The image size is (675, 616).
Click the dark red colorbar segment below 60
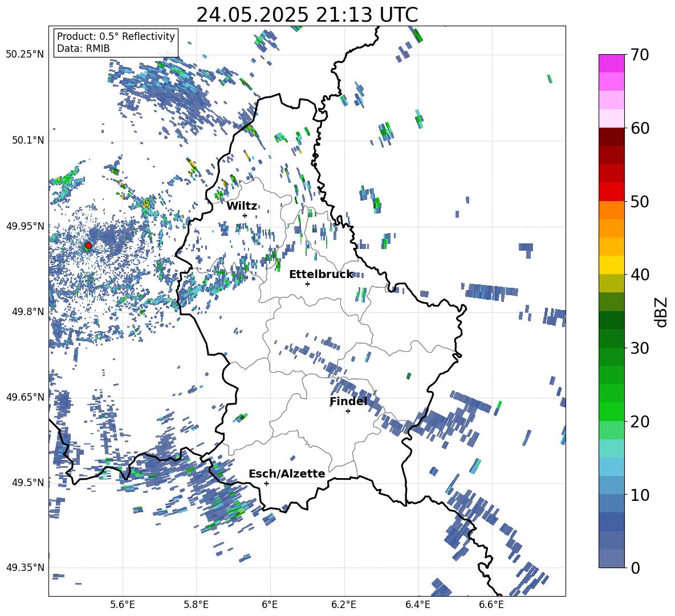point(611,137)
